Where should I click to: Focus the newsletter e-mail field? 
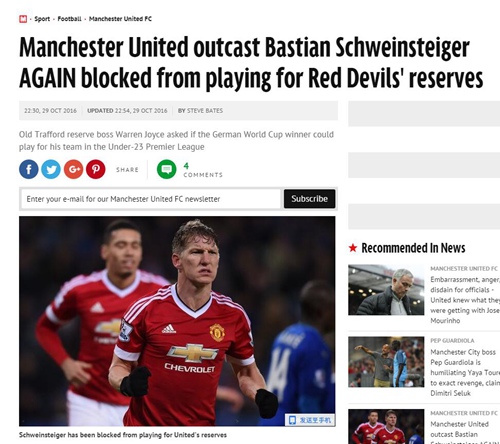151,199
